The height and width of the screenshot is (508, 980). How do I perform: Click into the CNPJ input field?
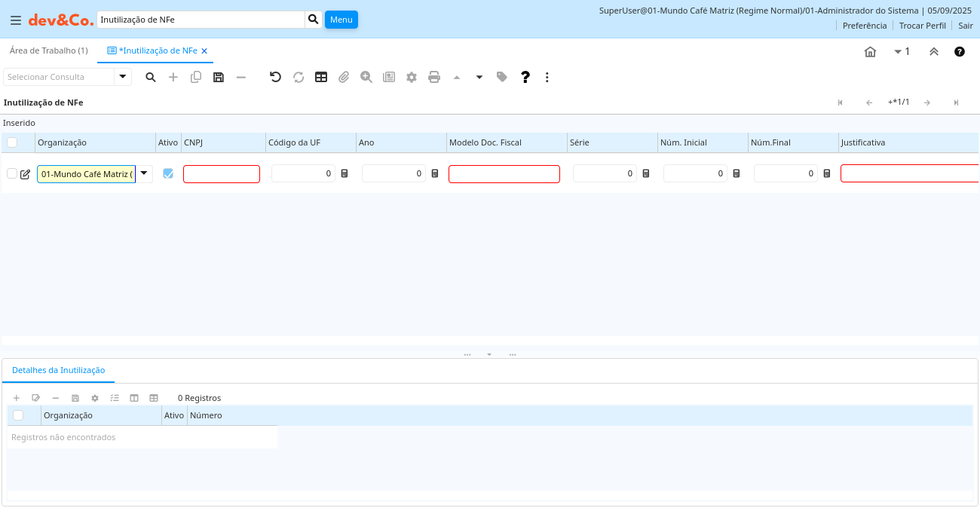point(221,174)
